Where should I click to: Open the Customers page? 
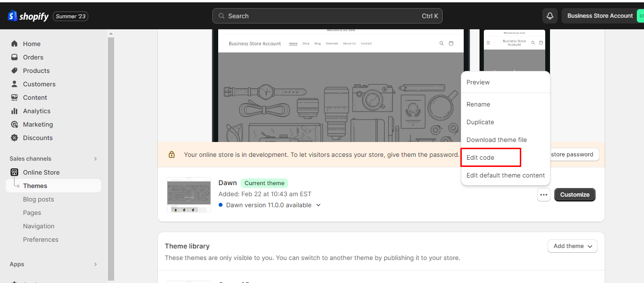click(x=39, y=84)
